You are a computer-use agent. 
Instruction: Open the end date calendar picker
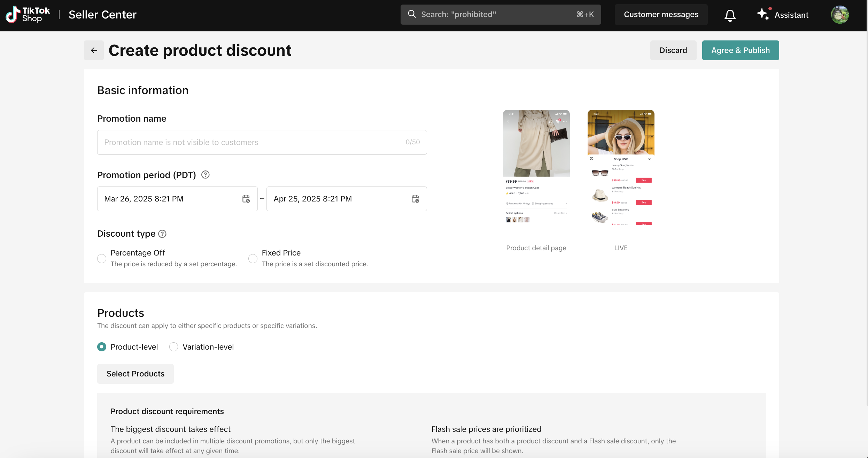coord(415,199)
